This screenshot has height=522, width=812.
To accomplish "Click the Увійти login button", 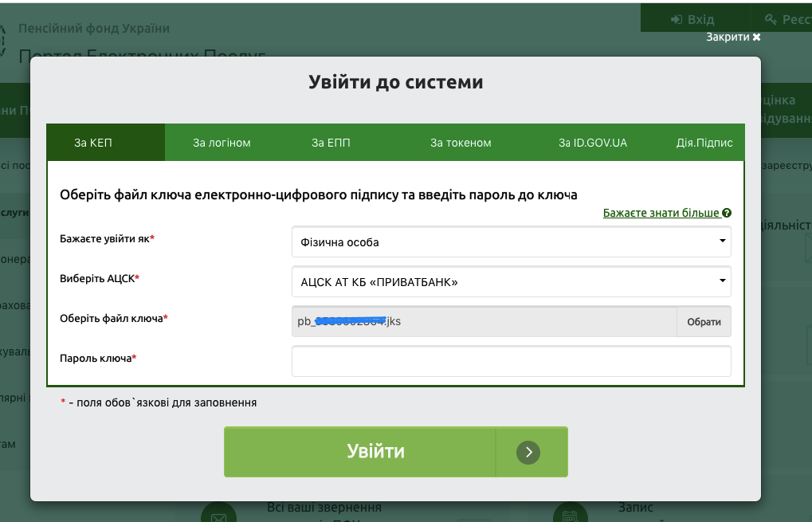I will tap(375, 451).
